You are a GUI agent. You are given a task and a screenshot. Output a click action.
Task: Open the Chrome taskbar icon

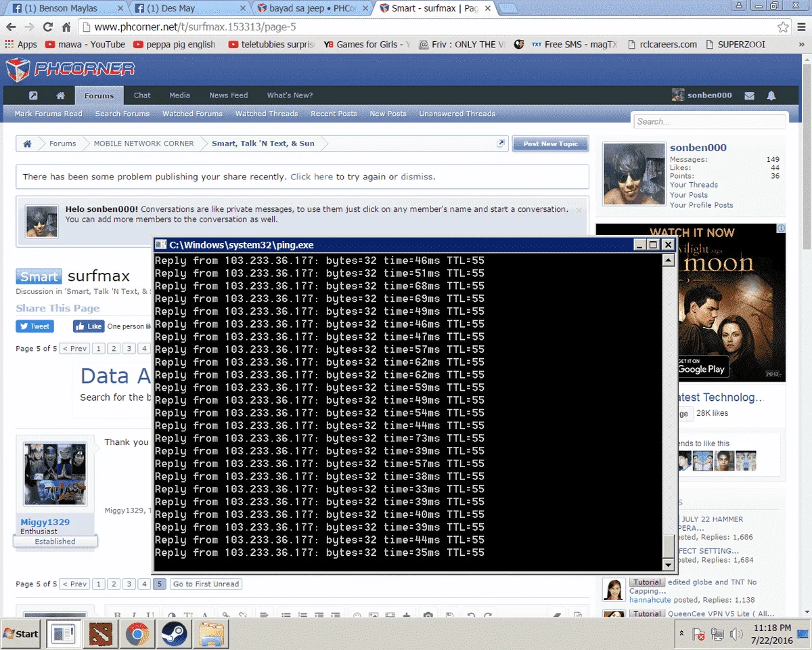click(137, 634)
